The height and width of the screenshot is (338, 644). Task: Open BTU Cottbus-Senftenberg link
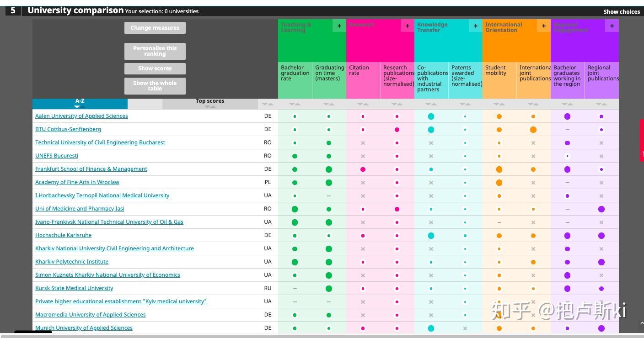[x=68, y=129]
